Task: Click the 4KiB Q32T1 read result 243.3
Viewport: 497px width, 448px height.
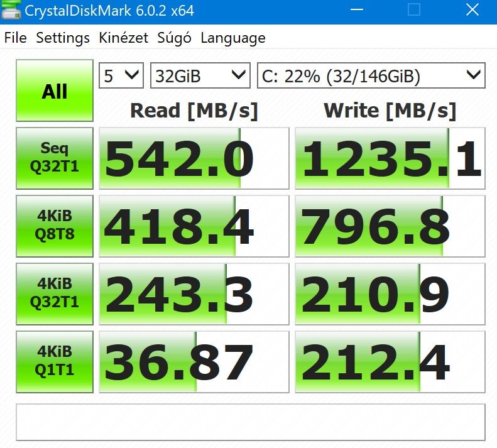Action: [x=194, y=294]
